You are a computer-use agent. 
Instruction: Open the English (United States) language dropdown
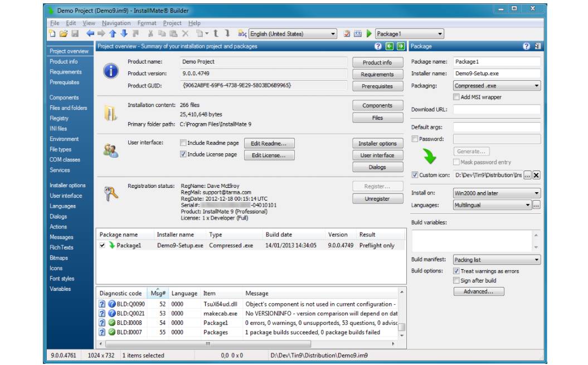(293, 34)
